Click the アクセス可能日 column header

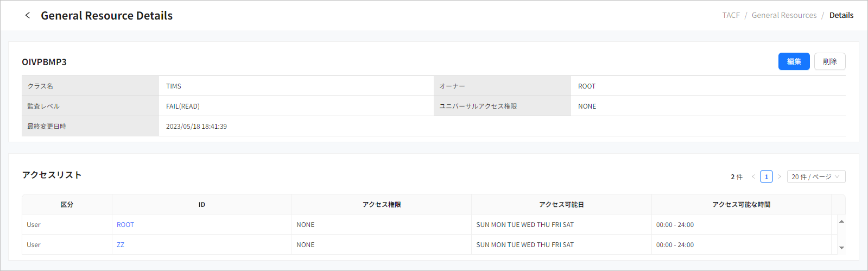[x=561, y=204]
